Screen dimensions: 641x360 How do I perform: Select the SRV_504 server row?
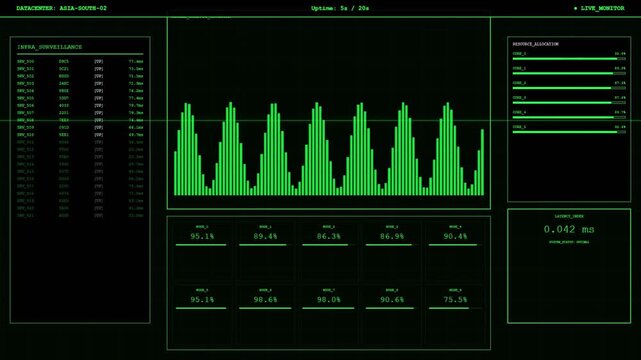coord(80,91)
